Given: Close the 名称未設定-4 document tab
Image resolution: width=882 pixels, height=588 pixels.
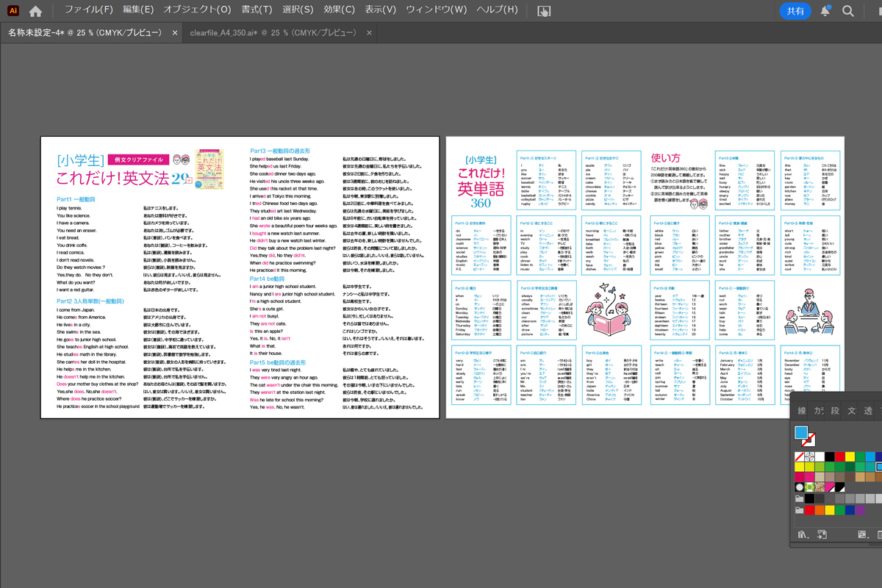Looking at the screenshot, I should 175,33.
